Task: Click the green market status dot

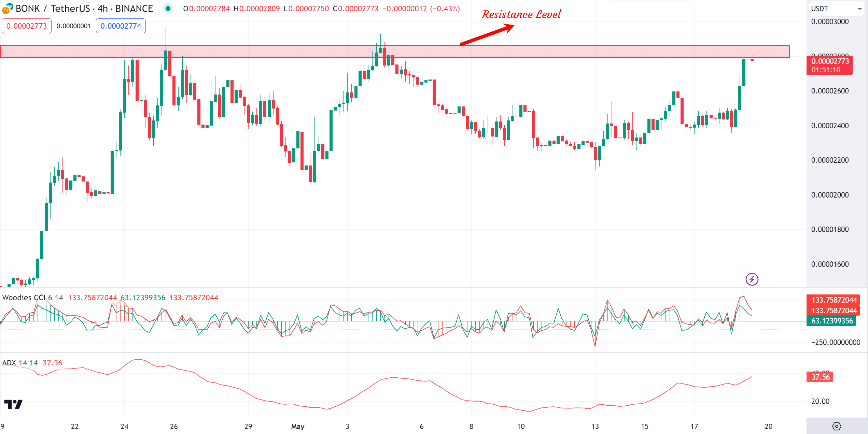Action: point(168,9)
